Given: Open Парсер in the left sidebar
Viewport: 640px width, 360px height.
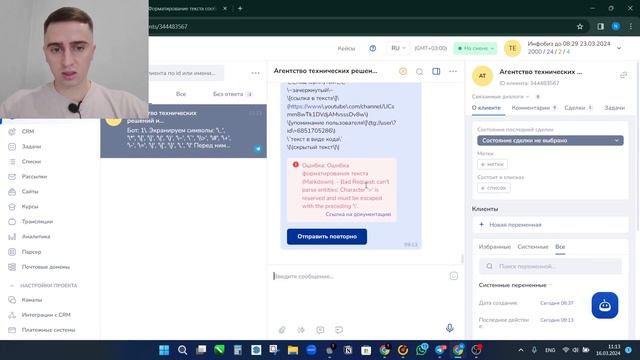Looking at the screenshot, I should pyautogui.click(x=31, y=252).
